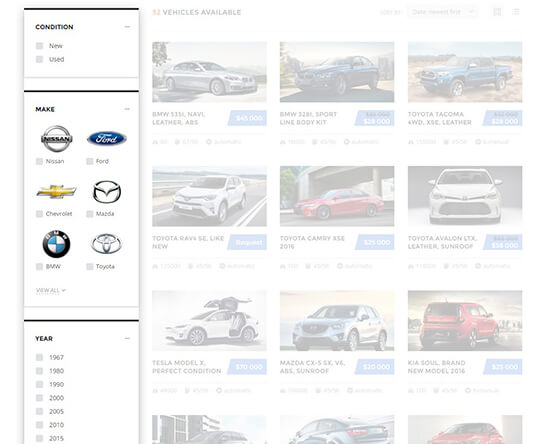Click the $70,000 price tag on Tesla
Viewport: 545px width, 444px height.
pyautogui.click(x=247, y=367)
